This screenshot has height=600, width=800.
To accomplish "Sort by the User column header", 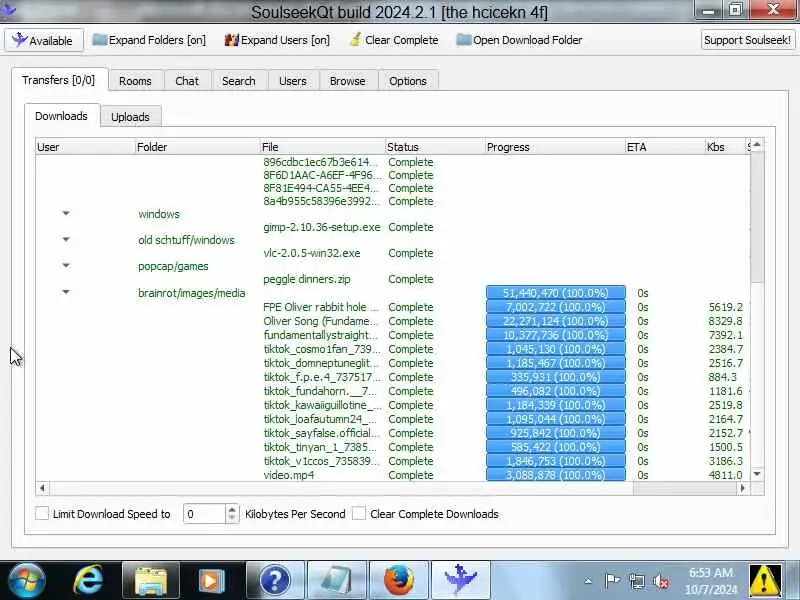I will pyautogui.click(x=85, y=147).
